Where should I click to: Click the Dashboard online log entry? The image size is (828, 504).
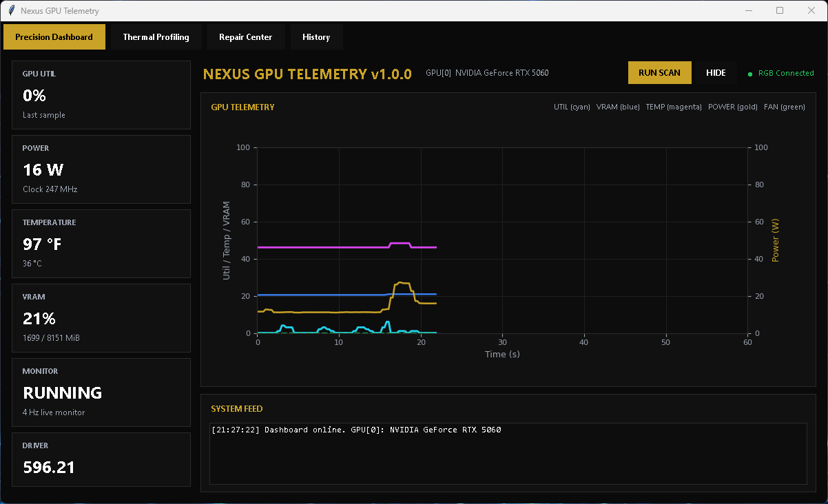coord(357,430)
